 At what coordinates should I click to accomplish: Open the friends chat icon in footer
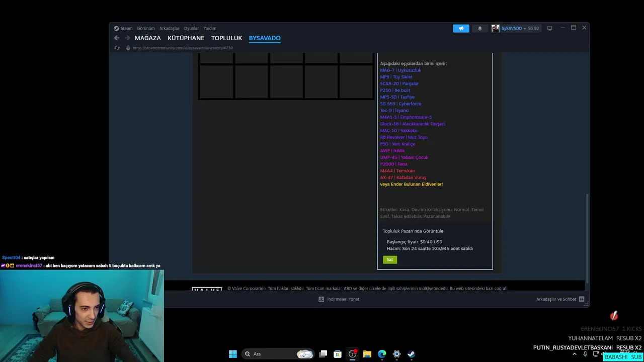coord(581,299)
